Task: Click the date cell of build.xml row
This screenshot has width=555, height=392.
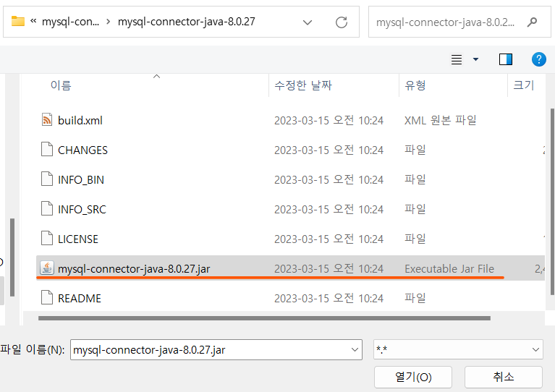Action: click(329, 121)
